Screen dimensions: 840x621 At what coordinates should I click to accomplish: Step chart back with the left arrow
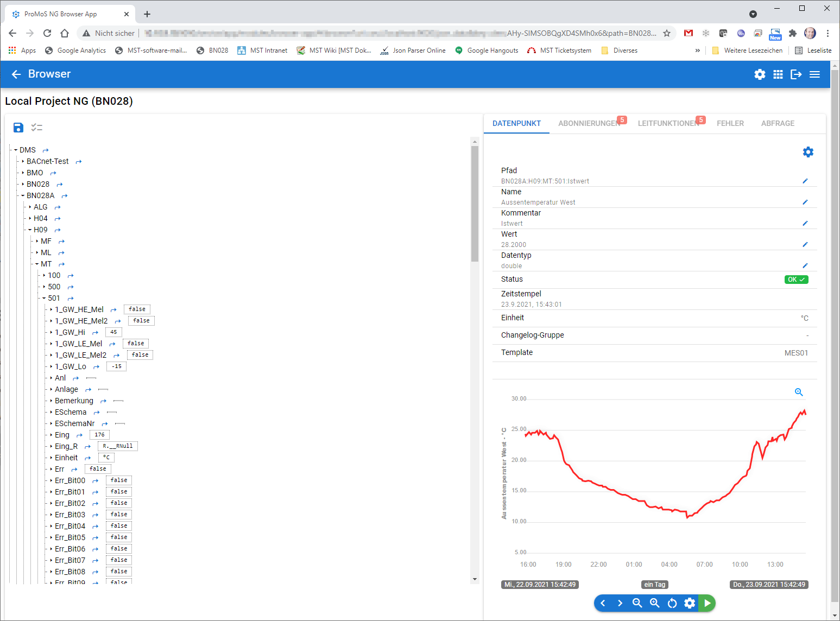pyautogui.click(x=603, y=603)
